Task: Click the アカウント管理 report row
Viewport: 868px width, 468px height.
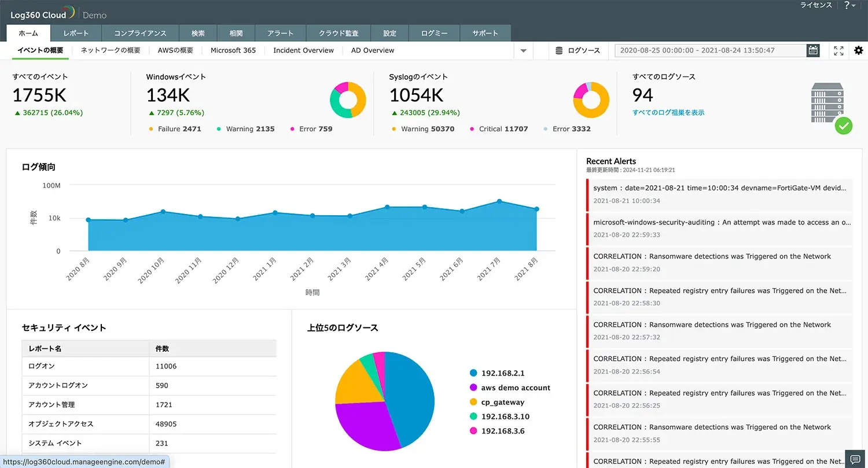Action: 149,404
